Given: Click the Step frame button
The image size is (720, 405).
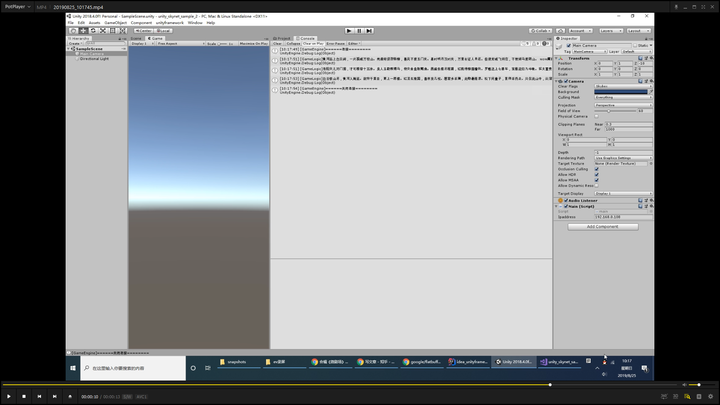Looking at the screenshot, I should pos(368,30).
